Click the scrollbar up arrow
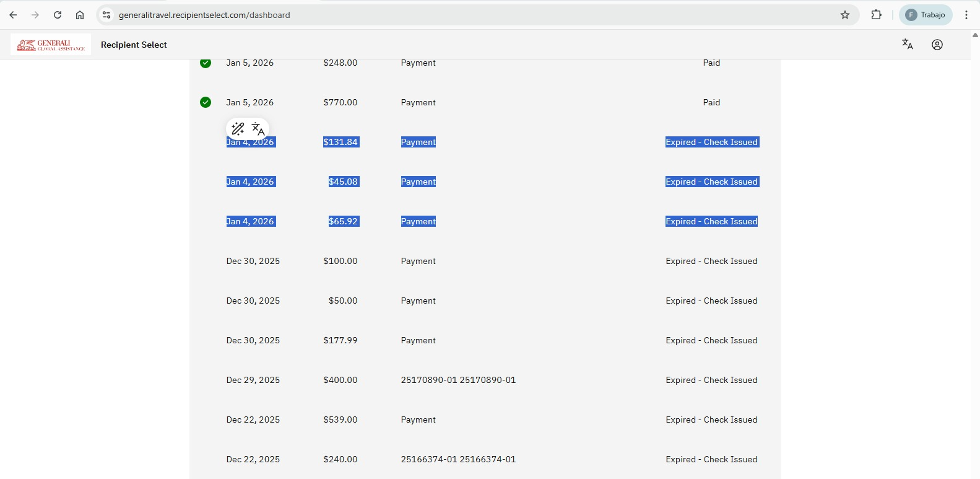 pos(975,35)
